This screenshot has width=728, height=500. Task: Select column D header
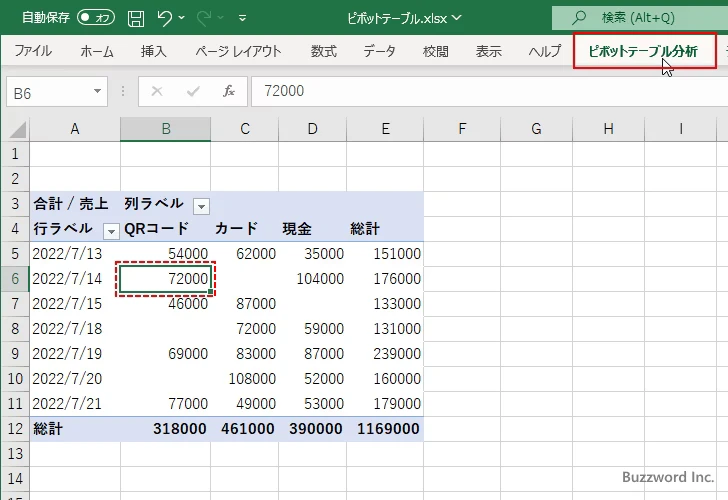[x=312, y=129]
